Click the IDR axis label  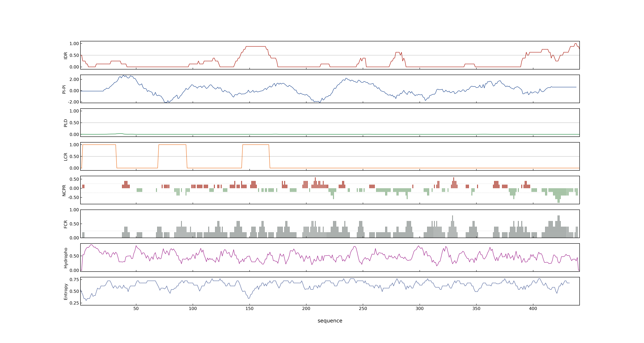pyautogui.click(x=66, y=55)
